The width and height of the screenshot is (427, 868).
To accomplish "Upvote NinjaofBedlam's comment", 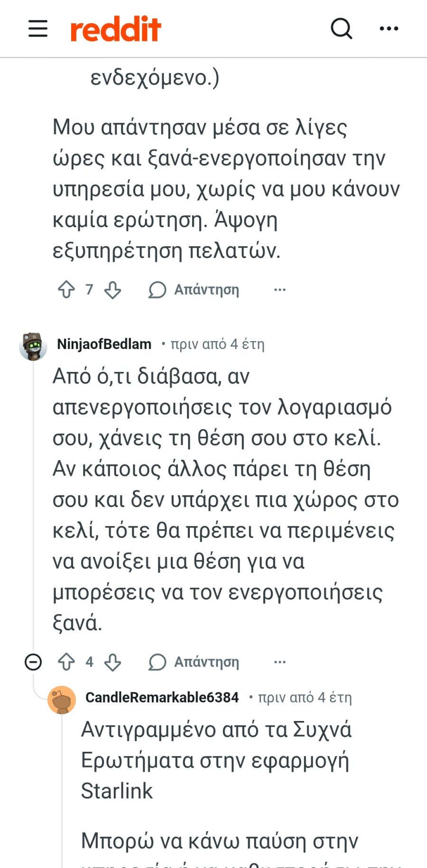I will click(x=67, y=661).
